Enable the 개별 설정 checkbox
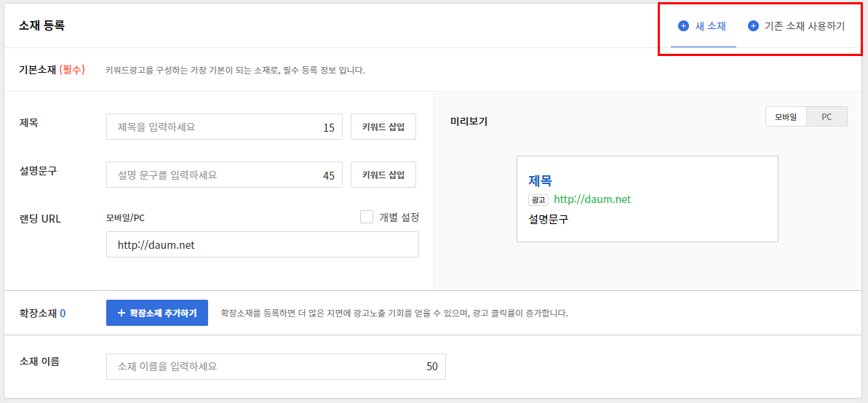 coord(367,217)
